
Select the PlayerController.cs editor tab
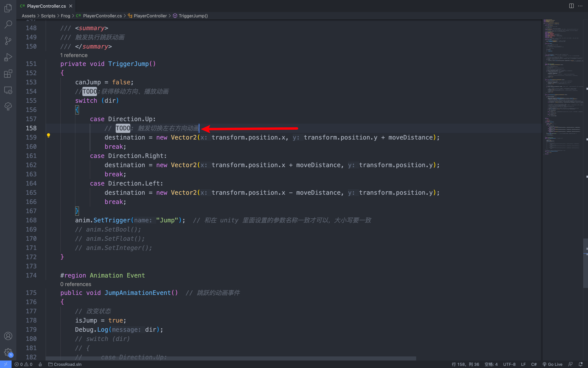pos(46,6)
